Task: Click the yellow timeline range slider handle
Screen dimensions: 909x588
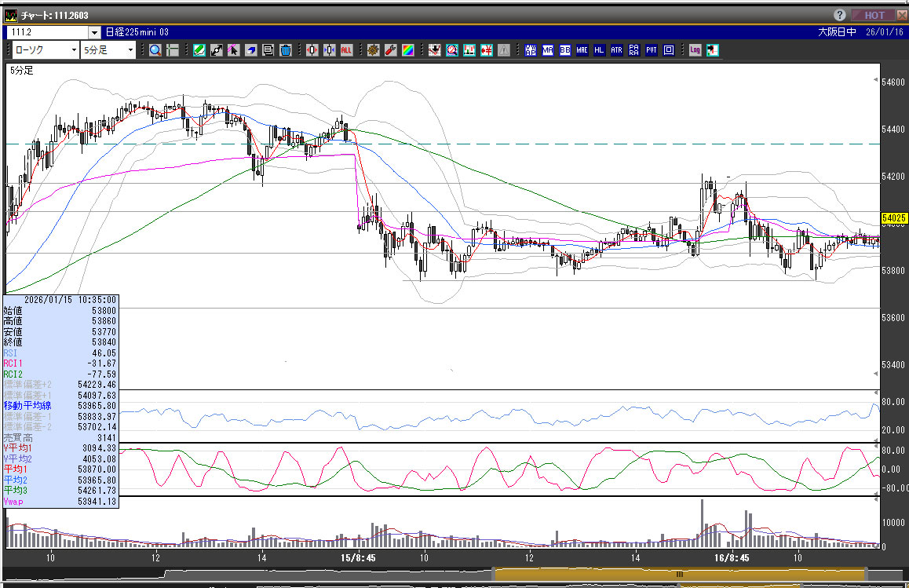Action: coord(680,574)
